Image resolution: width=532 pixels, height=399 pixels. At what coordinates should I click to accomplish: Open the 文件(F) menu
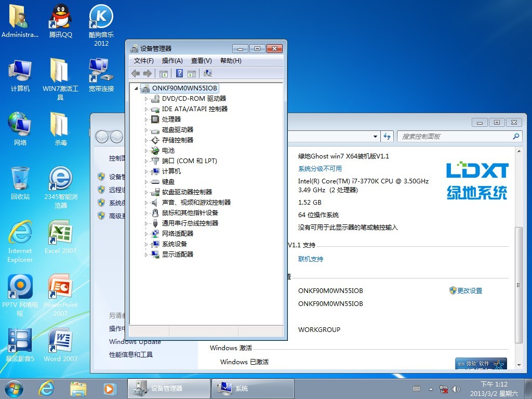click(x=143, y=61)
